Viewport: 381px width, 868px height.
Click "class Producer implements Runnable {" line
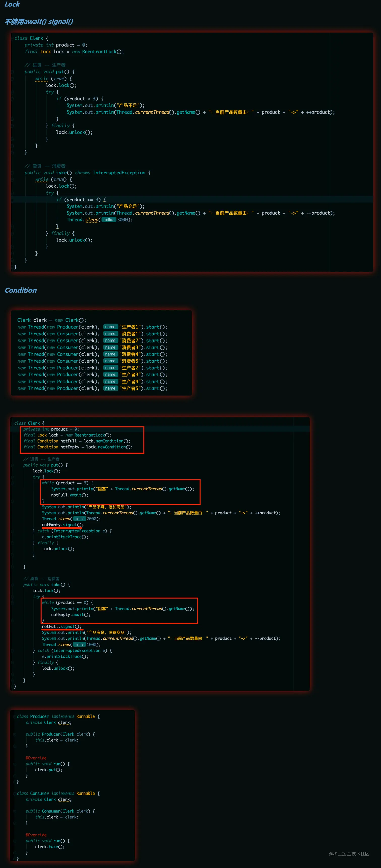click(x=58, y=716)
